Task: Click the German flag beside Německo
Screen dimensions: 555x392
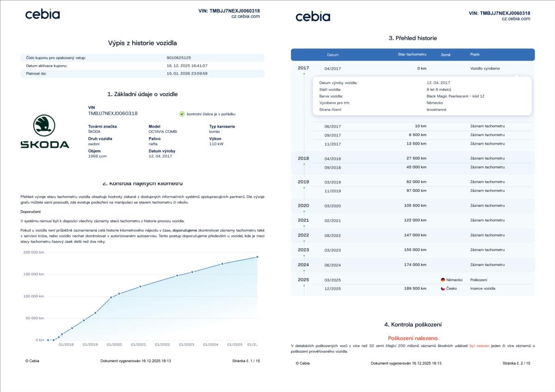Action: click(x=443, y=280)
